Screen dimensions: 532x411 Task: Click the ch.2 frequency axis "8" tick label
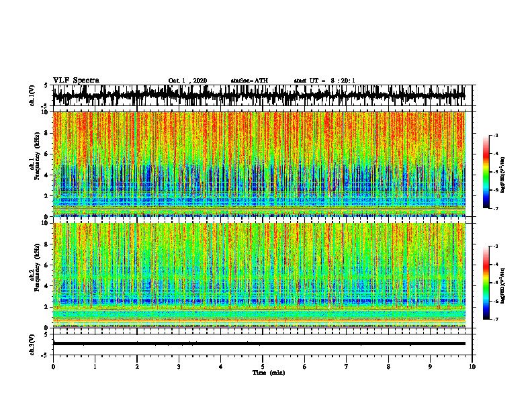click(46, 244)
